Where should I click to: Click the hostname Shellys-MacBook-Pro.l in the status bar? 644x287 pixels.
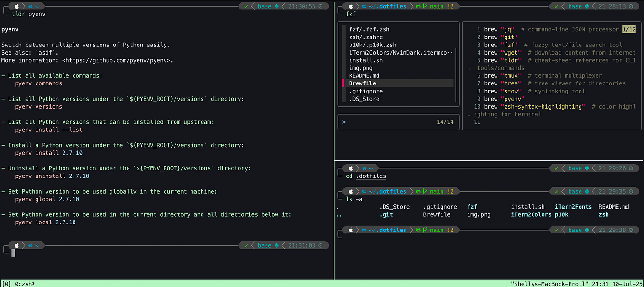tap(550, 284)
